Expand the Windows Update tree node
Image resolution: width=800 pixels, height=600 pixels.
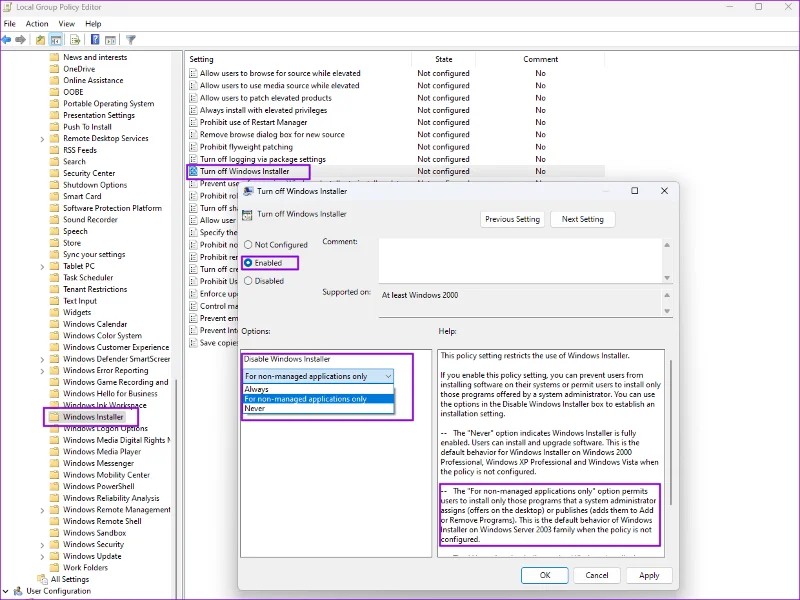click(x=42, y=557)
